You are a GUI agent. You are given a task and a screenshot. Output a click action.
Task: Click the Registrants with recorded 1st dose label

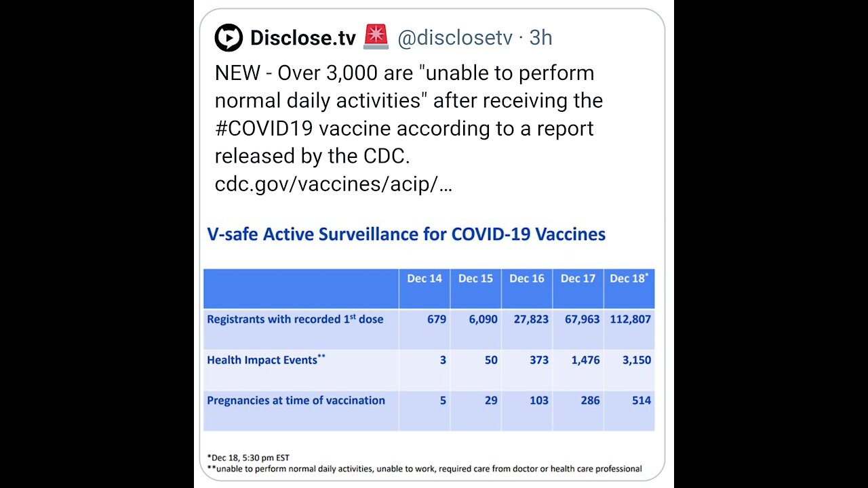[295, 319]
